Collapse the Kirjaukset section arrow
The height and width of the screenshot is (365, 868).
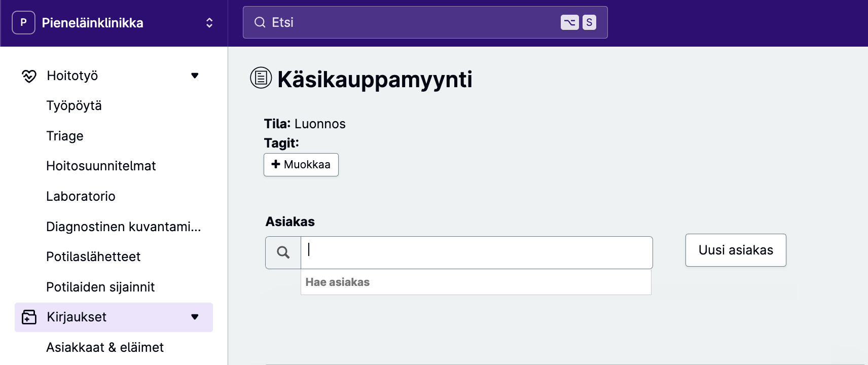[195, 317]
